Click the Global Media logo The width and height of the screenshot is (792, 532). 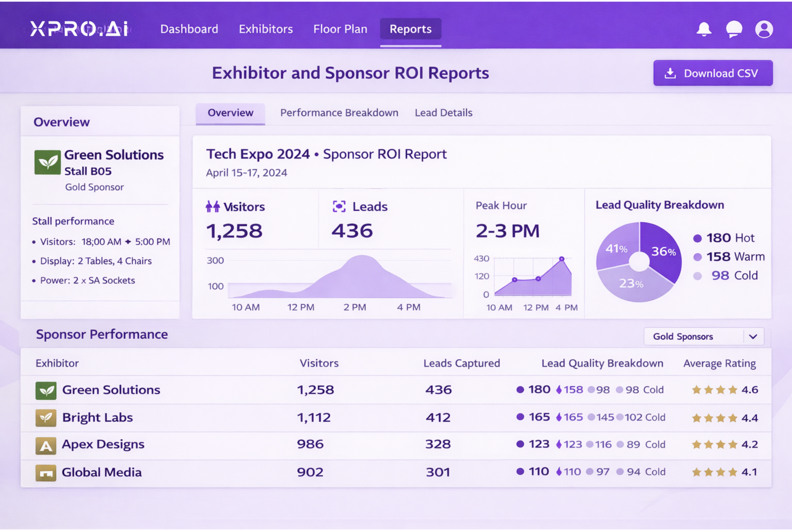[46, 472]
